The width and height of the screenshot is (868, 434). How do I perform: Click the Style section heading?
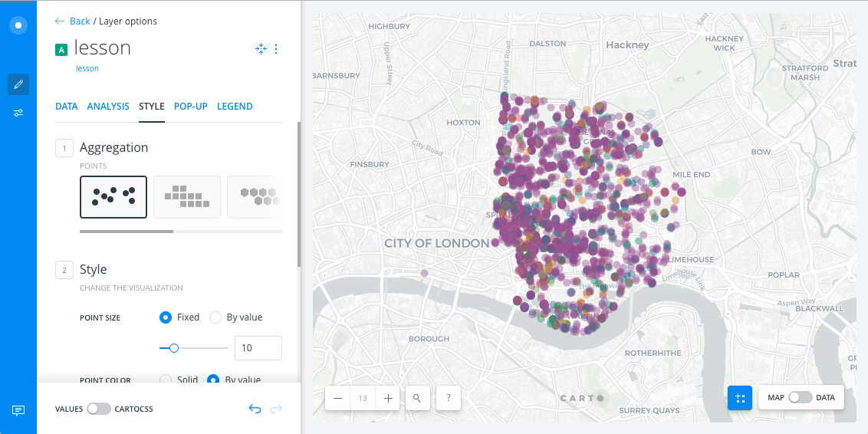pyautogui.click(x=93, y=270)
